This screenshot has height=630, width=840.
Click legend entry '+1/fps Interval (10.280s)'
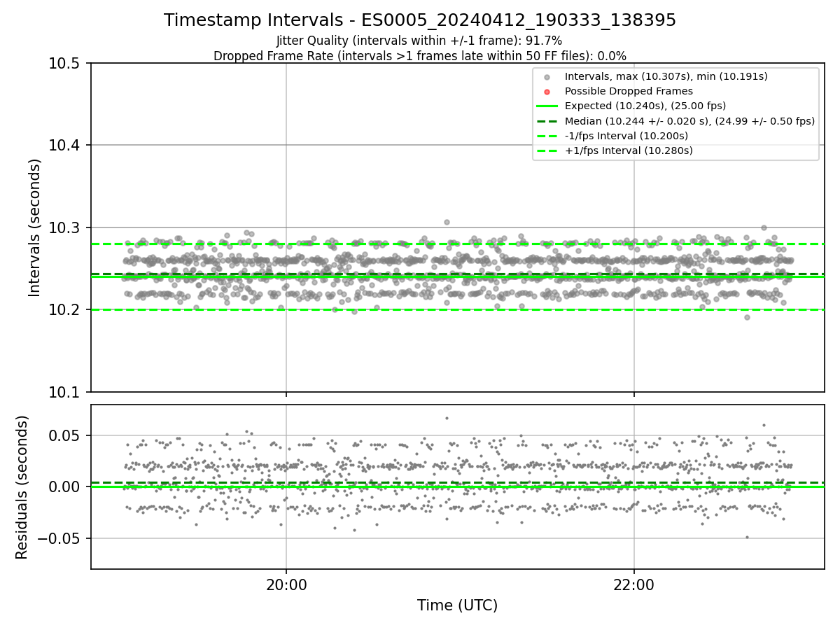629,150
